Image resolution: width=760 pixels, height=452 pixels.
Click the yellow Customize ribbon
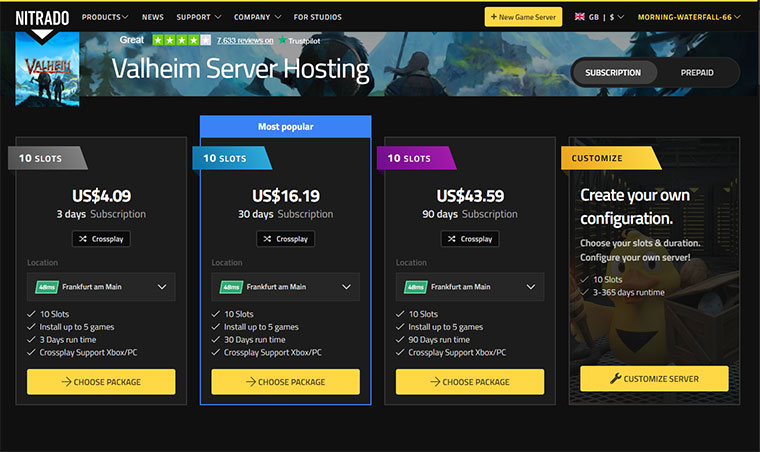click(611, 158)
